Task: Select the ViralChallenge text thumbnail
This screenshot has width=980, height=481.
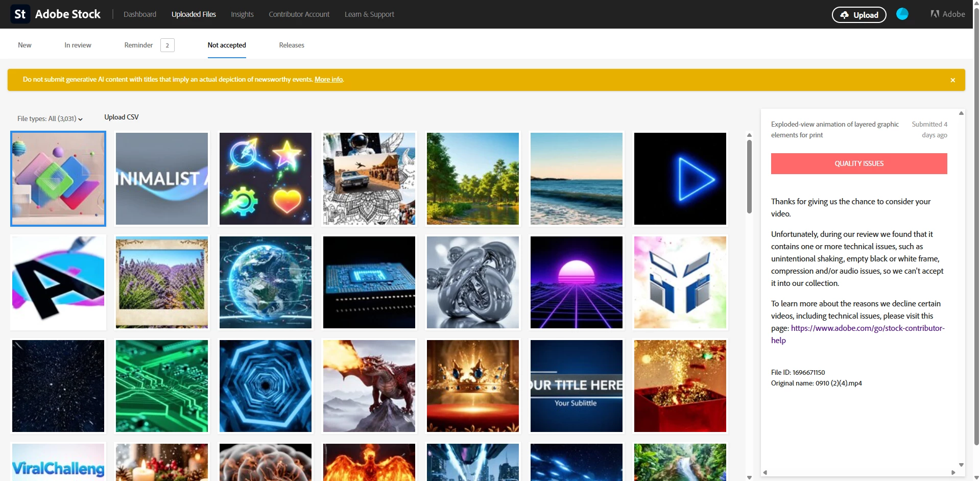Action: click(58, 462)
